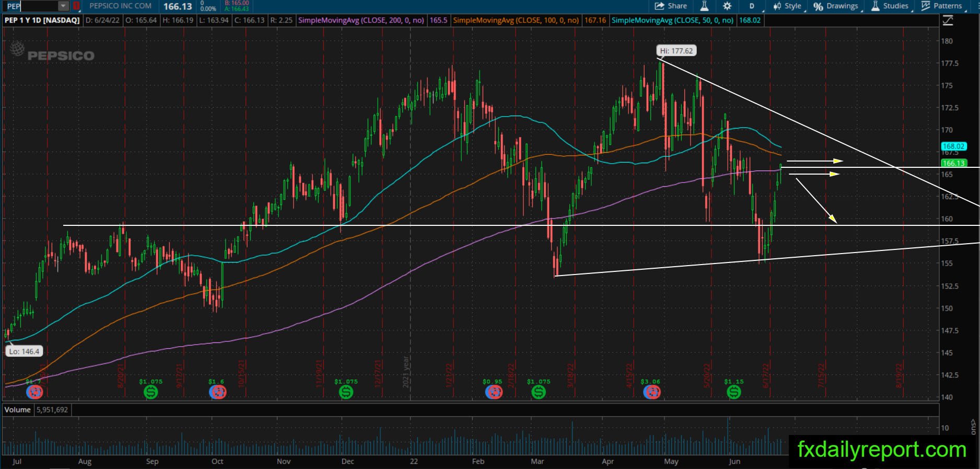Click the Share button
This screenshot has height=469, width=980.
tap(671, 6)
